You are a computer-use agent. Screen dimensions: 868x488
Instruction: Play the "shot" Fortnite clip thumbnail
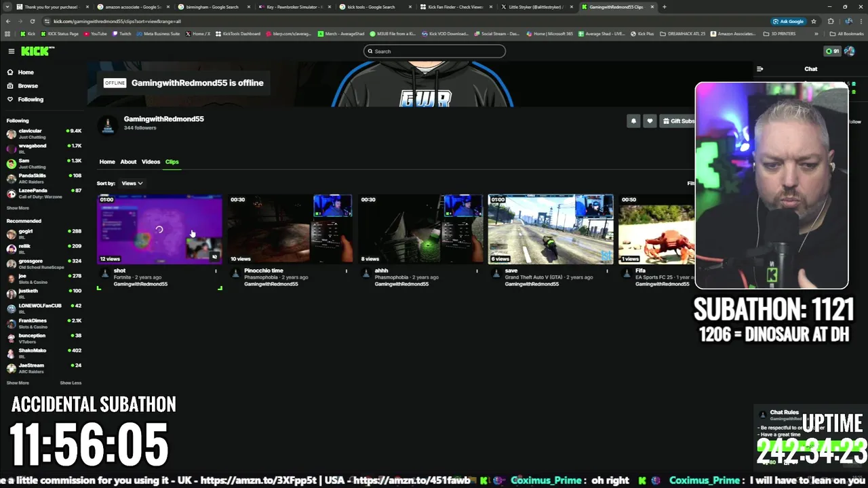pos(160,229)
